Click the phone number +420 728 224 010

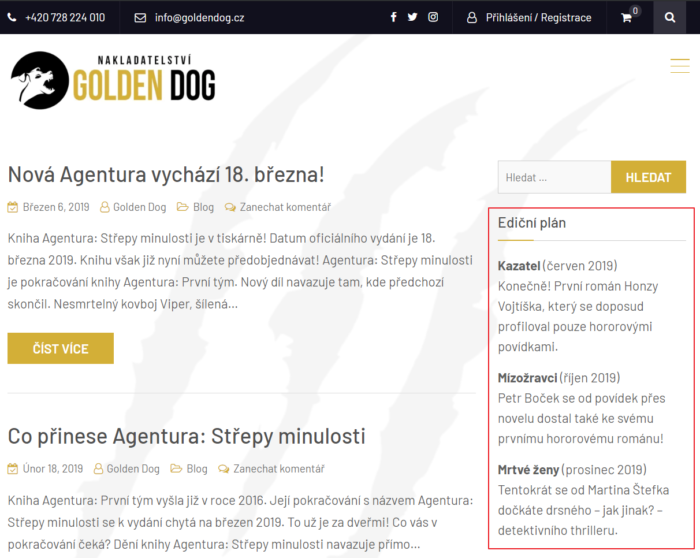(65, 17)
